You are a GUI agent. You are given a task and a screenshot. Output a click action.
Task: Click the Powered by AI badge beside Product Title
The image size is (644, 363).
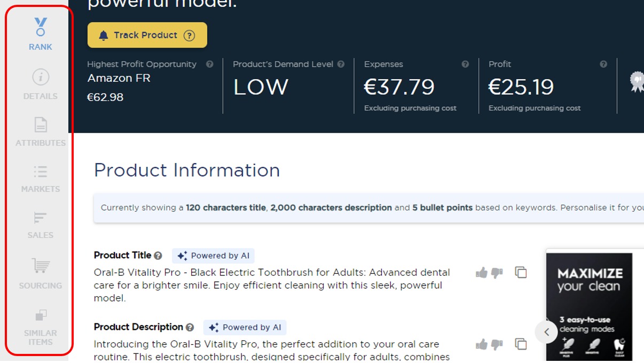click(x=213, y=256)
